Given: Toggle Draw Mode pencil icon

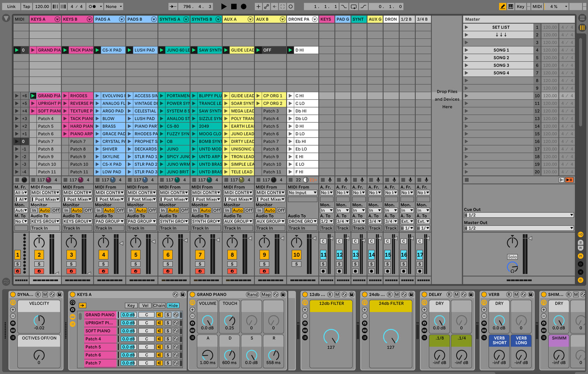Looking at the screenshot, I should tap(503, 6).
